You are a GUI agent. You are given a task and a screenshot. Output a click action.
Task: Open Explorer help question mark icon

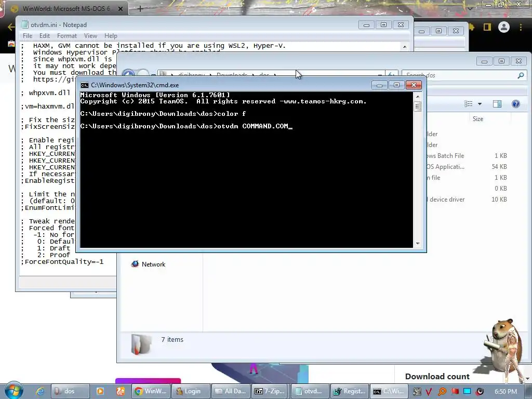(516, 104)
